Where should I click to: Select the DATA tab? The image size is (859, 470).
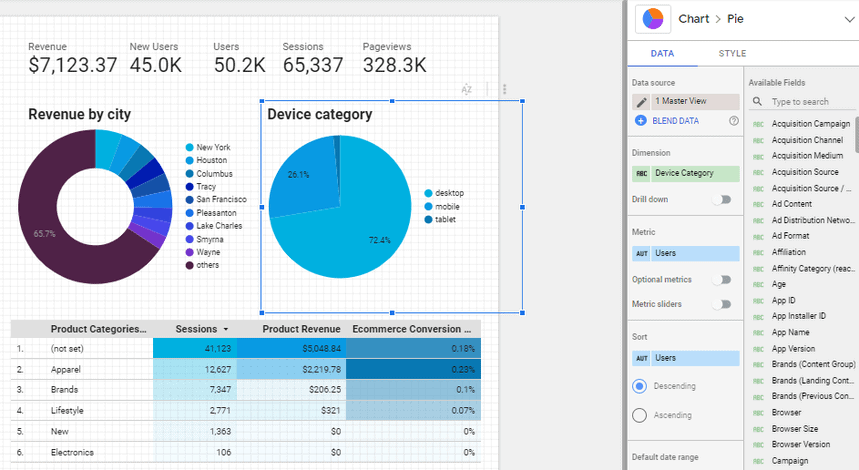pyautogui.click(x=662, y=54)
